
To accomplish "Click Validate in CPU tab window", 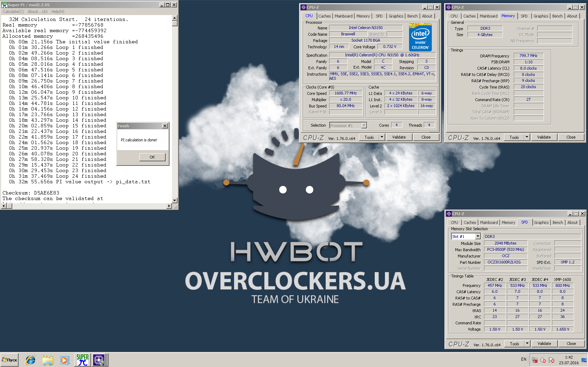I will point(399,137).
